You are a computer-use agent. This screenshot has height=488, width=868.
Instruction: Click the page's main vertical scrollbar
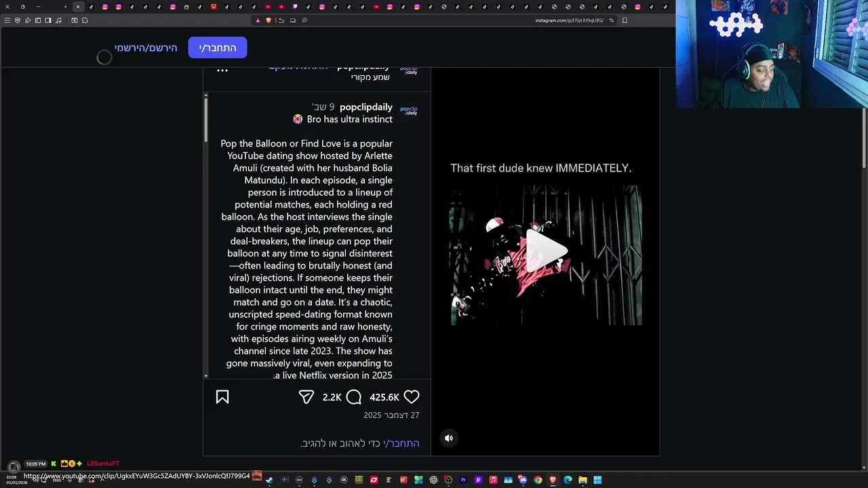864,138
